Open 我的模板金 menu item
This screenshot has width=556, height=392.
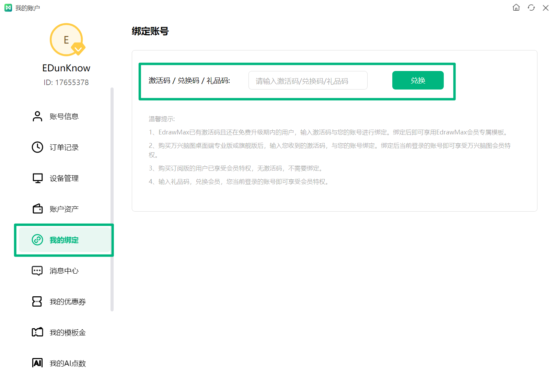[x=65, y=332]
